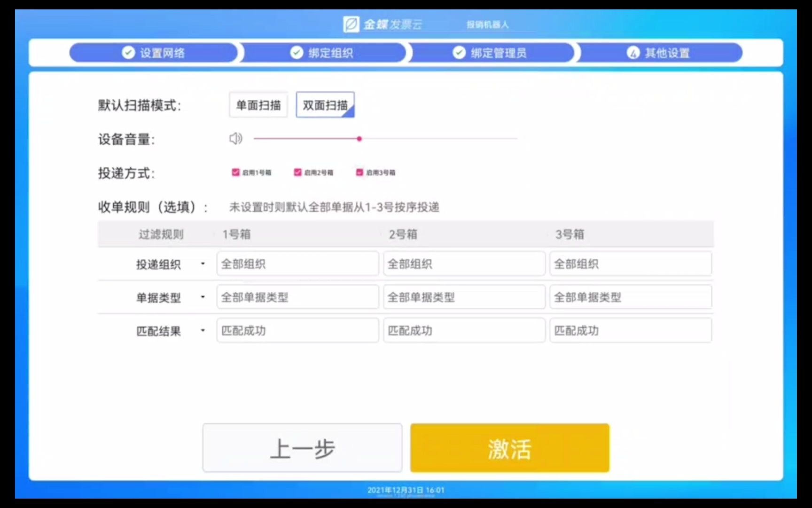Click the checkmark icon on 设置网络 step
The height and width of the screenshot is (508, 812).
(x=128, y=53)
